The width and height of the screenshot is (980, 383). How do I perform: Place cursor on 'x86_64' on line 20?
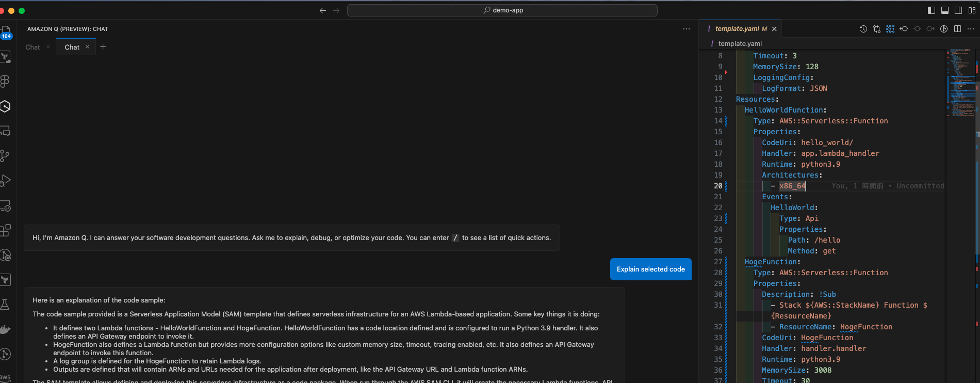click(793, 186)
